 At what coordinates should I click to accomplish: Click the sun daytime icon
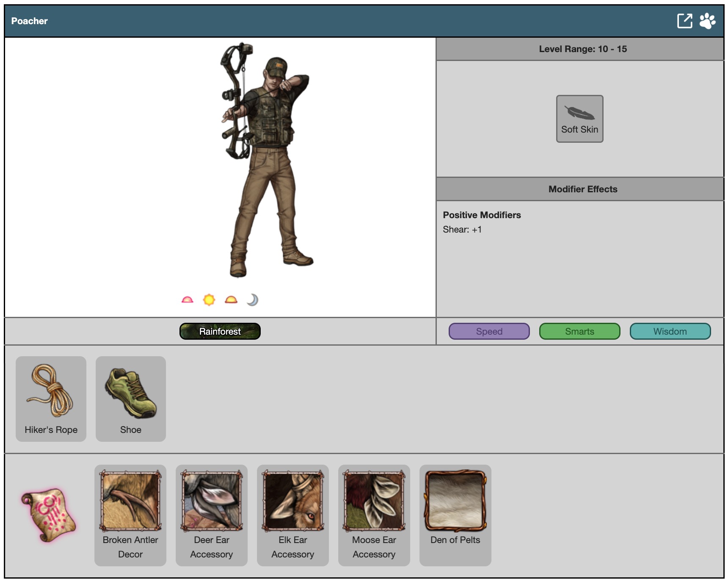209,300
